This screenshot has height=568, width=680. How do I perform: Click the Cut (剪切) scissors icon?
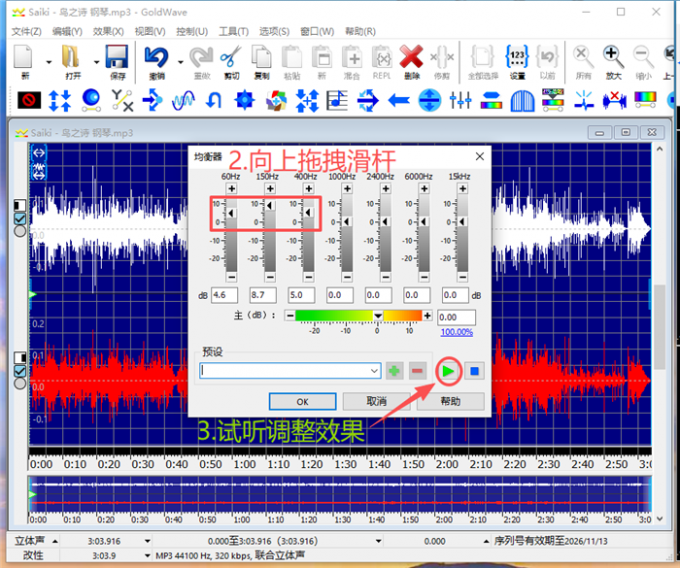click(230, 57)
